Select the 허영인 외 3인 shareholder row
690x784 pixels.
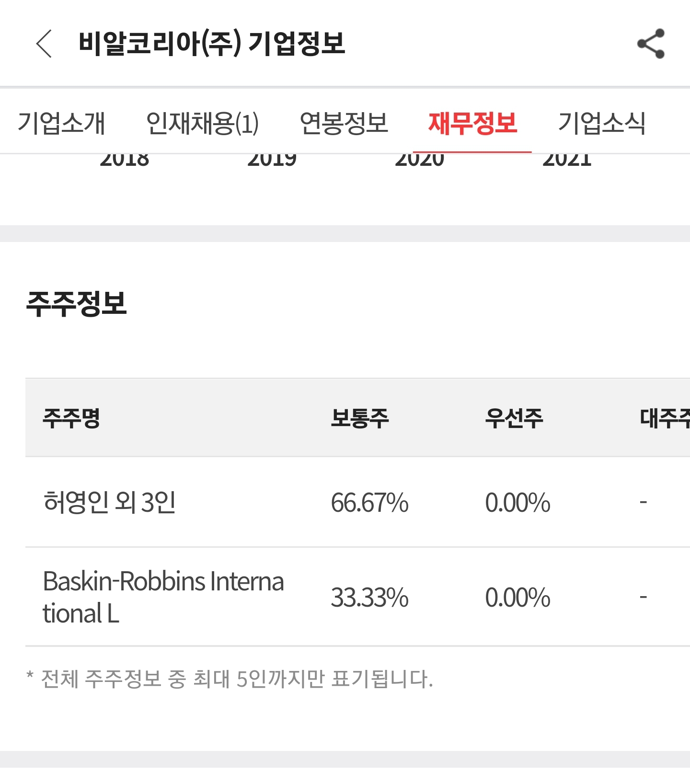tap(357, 502)
